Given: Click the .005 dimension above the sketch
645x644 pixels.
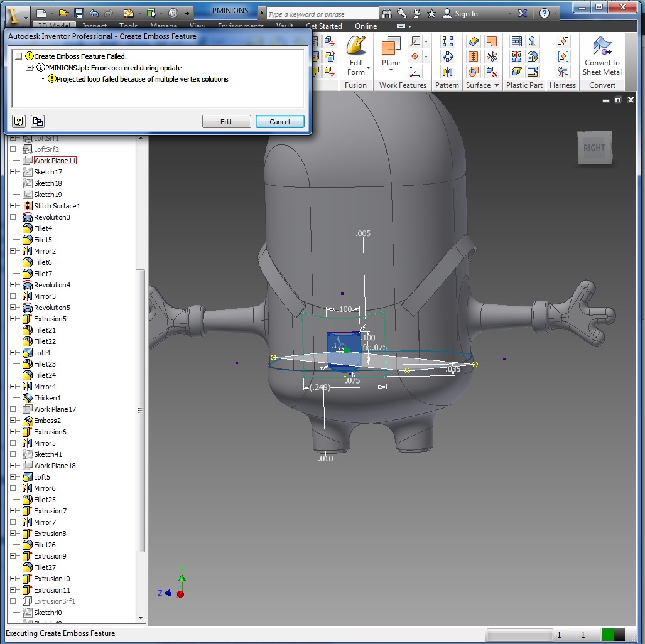Looking at the screenshot, I should 363,233.
